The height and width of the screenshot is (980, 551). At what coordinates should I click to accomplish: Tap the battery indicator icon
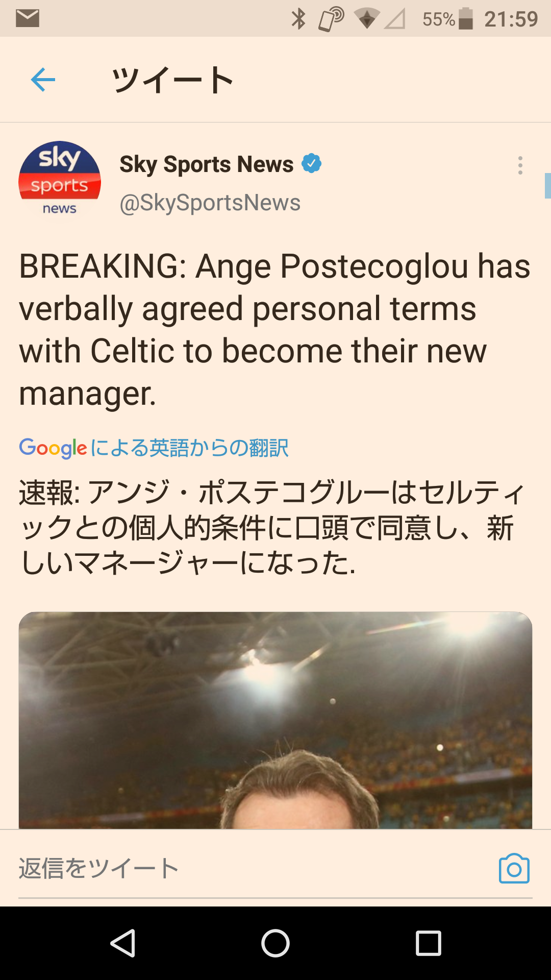point(465,19)
